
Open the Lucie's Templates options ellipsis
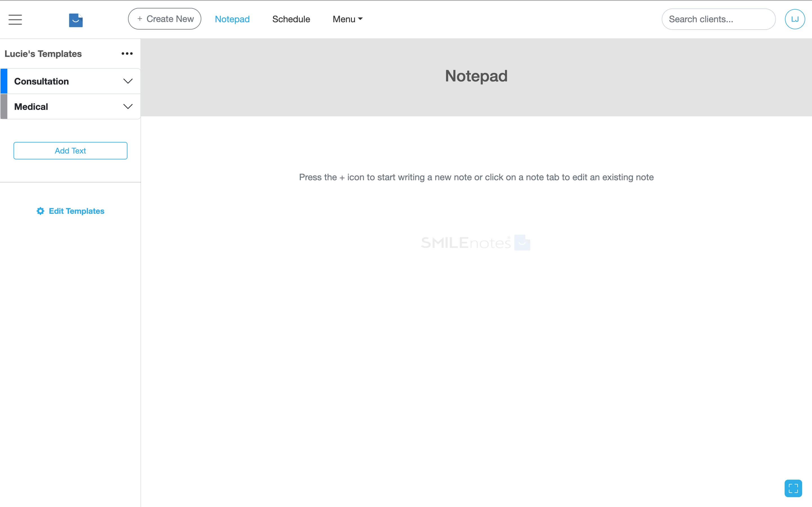pos(127,53)
